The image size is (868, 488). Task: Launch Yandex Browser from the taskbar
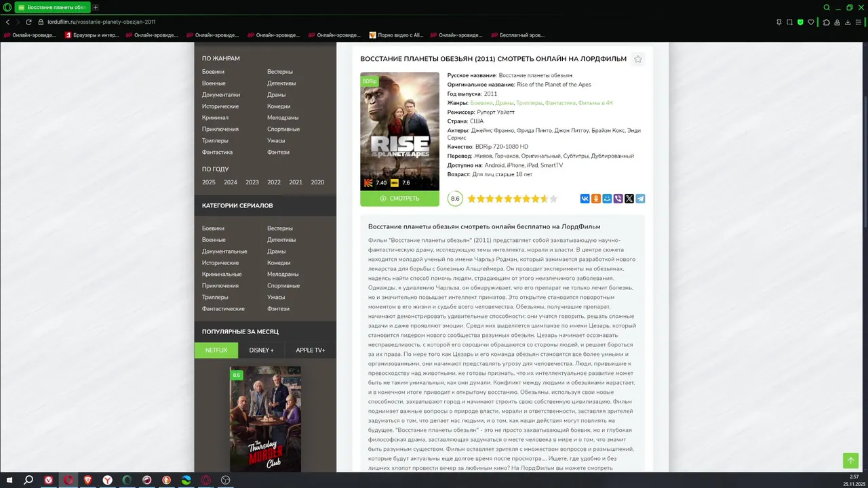[108, 480]
